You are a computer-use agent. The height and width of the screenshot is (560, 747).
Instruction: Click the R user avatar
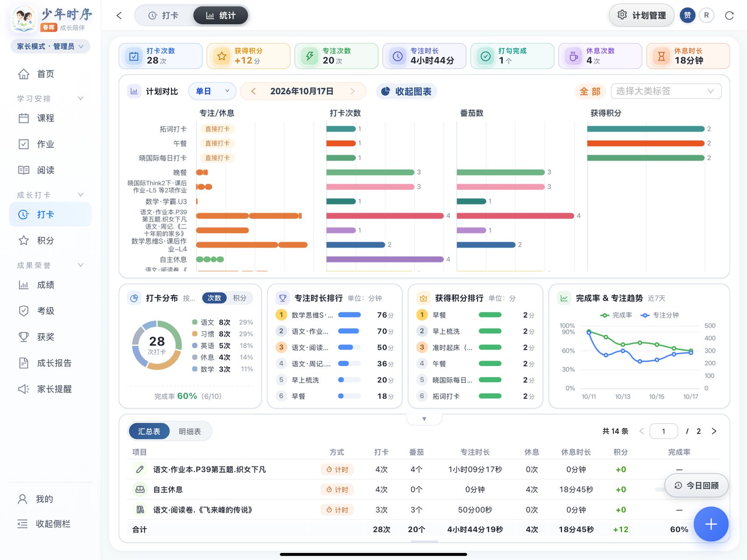(x=706, y=15)
